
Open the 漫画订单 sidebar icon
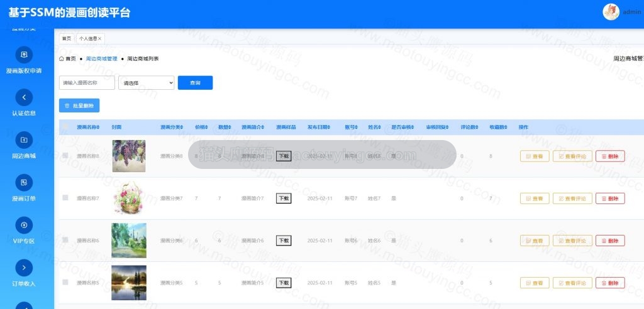[24, 183]
